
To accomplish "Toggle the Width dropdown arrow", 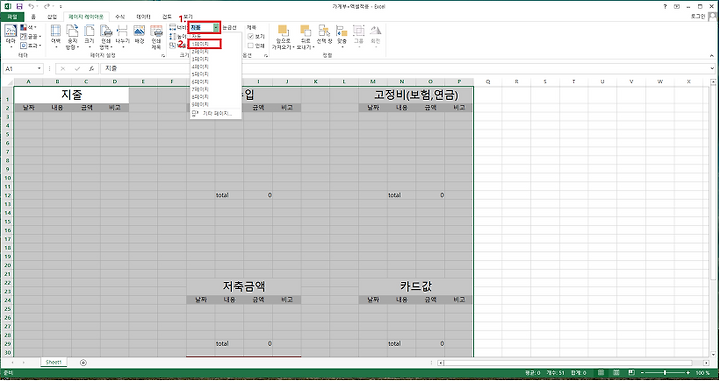I will pos(215,28).
